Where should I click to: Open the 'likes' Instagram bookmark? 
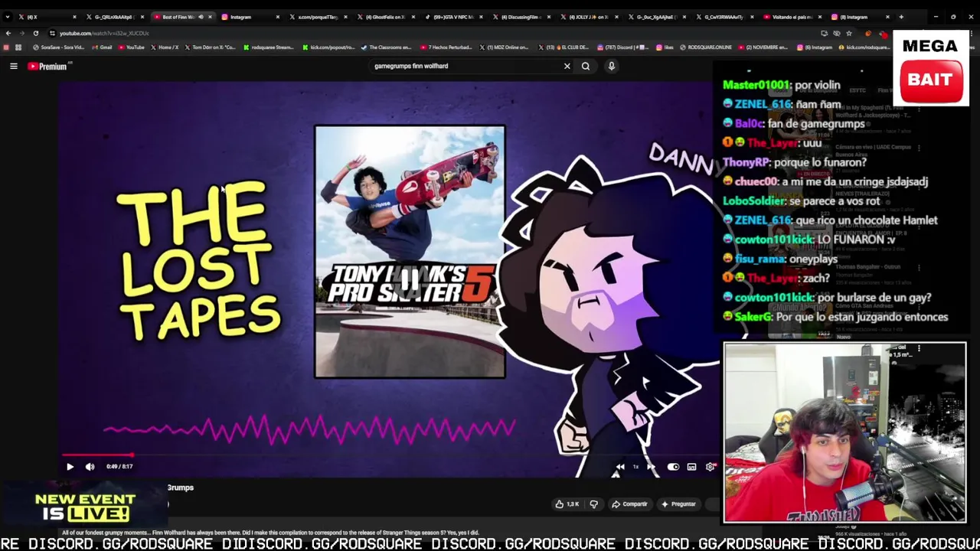[665, 47]
